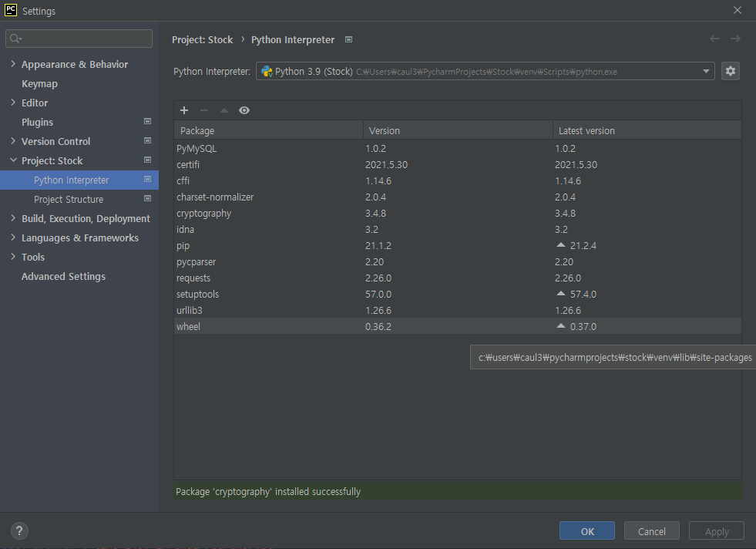Image resolution: width=756 pixels, height=549 pixels.
Task: Open the Plugins settings page
Action: [37, 123]
